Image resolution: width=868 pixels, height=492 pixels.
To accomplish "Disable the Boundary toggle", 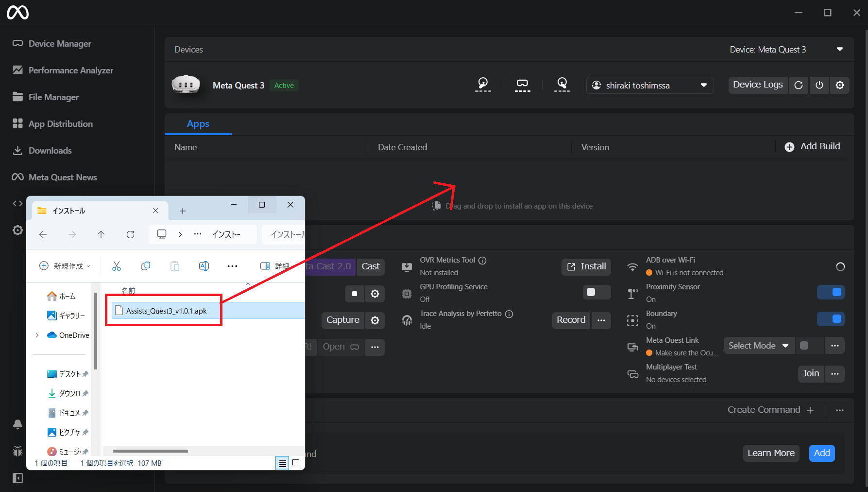I will point(831,319).
